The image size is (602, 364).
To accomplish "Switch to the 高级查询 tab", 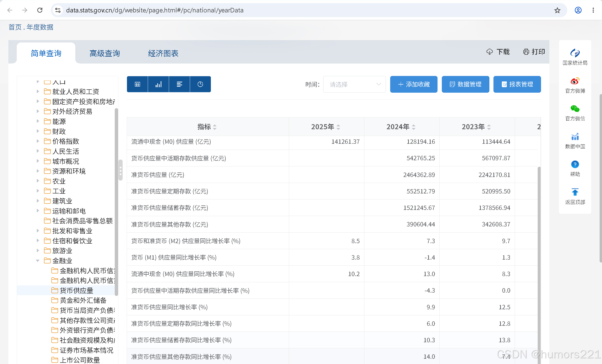I will click(x=104, y=53).
